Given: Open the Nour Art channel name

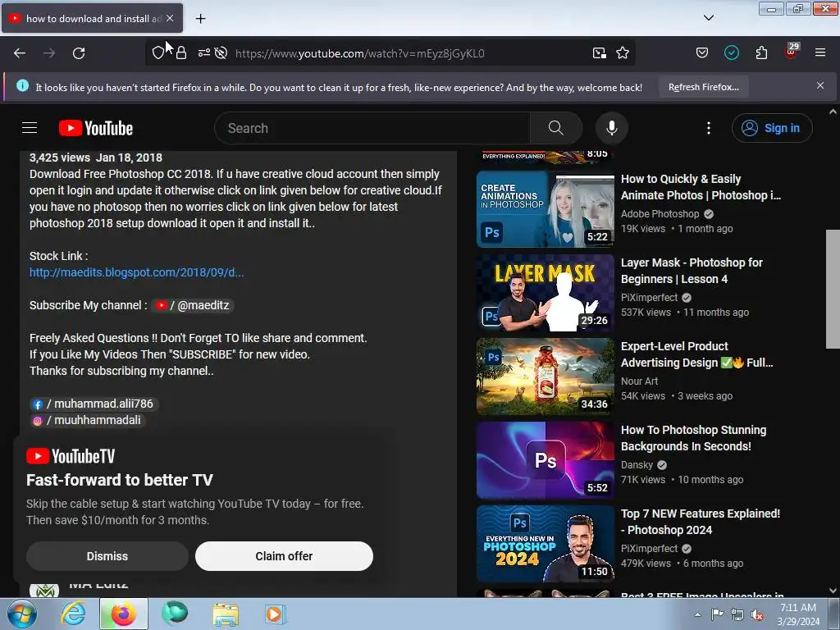Looking at the screenshot, I should [x=639, y=381].
